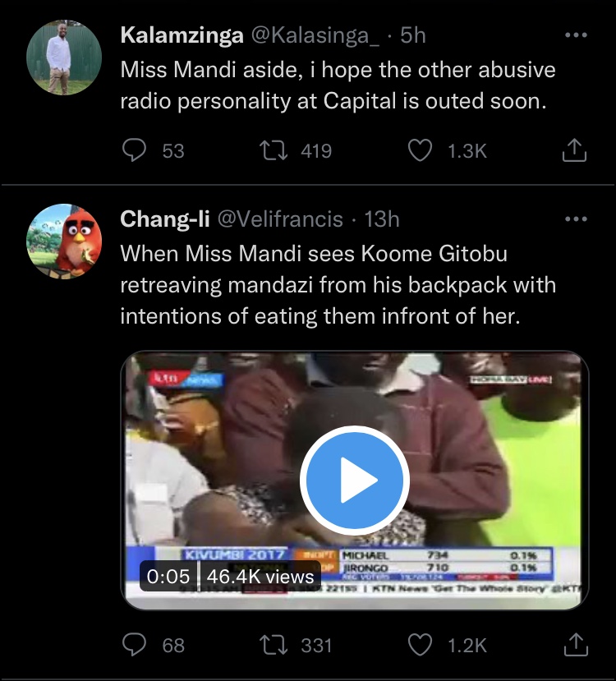Open Kalamzinga's profile picture
This screenshot has height=681, width=616.
(x=64, y=58)
